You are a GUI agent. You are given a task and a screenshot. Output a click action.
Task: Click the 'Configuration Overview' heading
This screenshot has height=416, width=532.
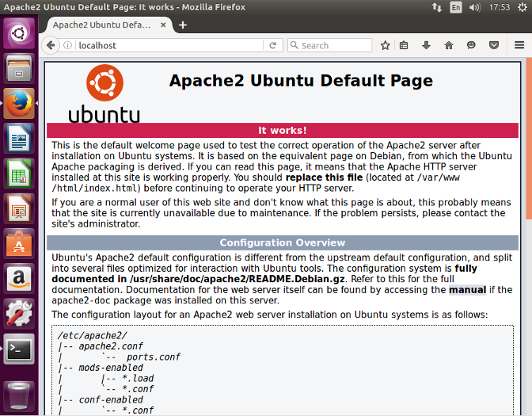click(283, 242)
